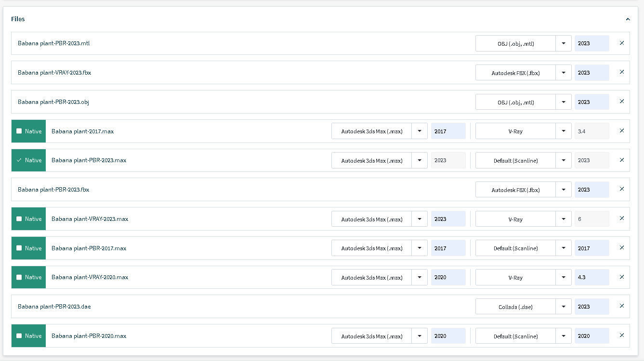Screen dimensions: 644x361
Task: Delete the Babana plant-VRAY-2023.fbx file row
Action: click(x=621, y=72)
